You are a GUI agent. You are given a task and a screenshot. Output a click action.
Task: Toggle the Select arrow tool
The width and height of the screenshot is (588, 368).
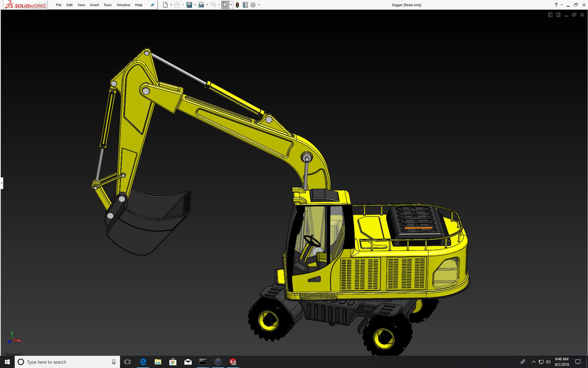click(x=225, y=5)
